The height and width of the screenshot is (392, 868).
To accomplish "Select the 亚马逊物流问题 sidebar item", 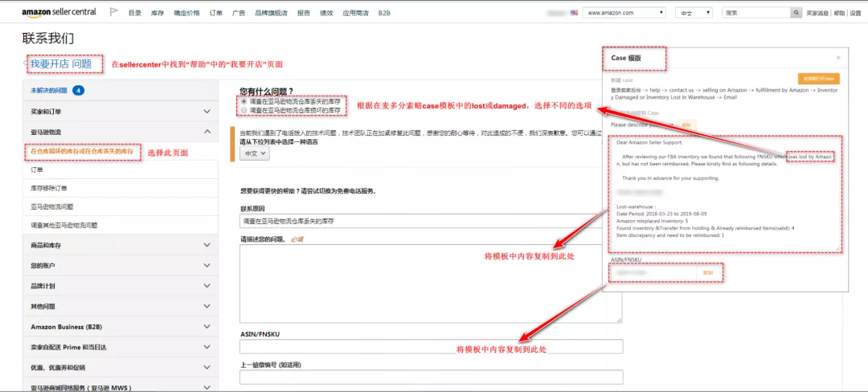I will point(121,206).
